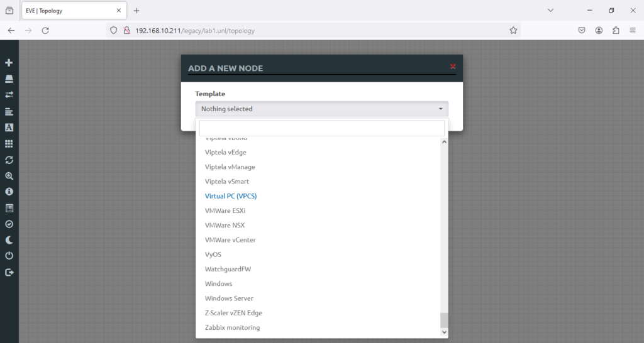Click the zoom magnifier sidebar icon

pos(9,176)
